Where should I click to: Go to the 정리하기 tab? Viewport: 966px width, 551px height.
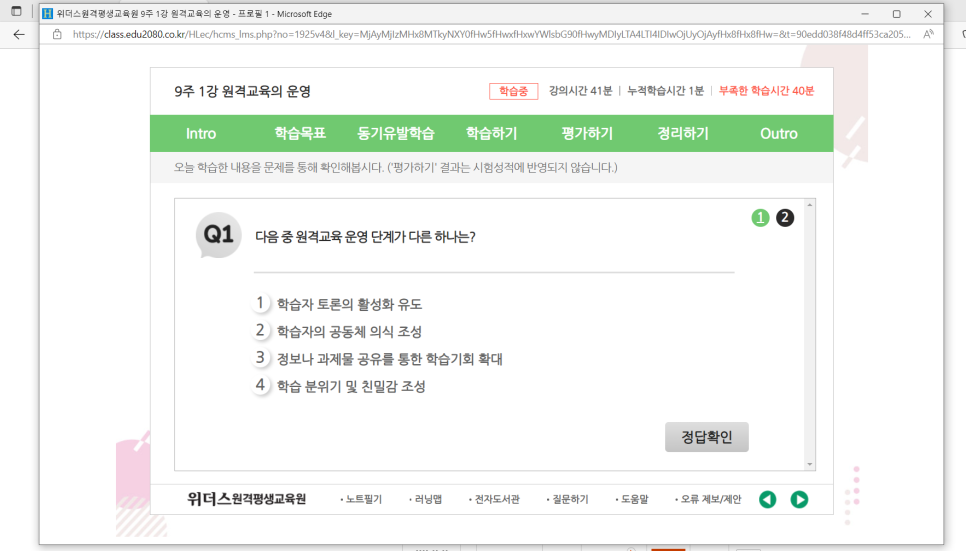(683, 134)
